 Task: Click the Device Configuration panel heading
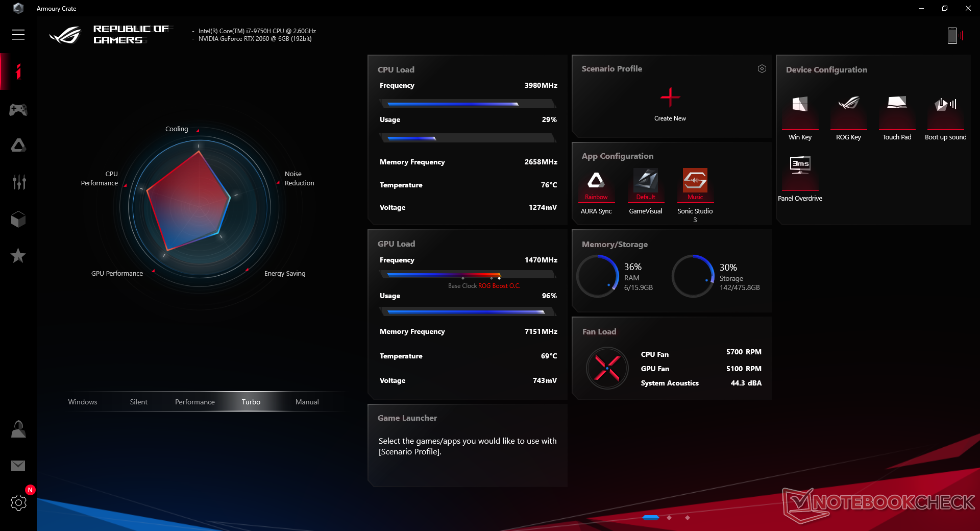click(x=826, y=69)
